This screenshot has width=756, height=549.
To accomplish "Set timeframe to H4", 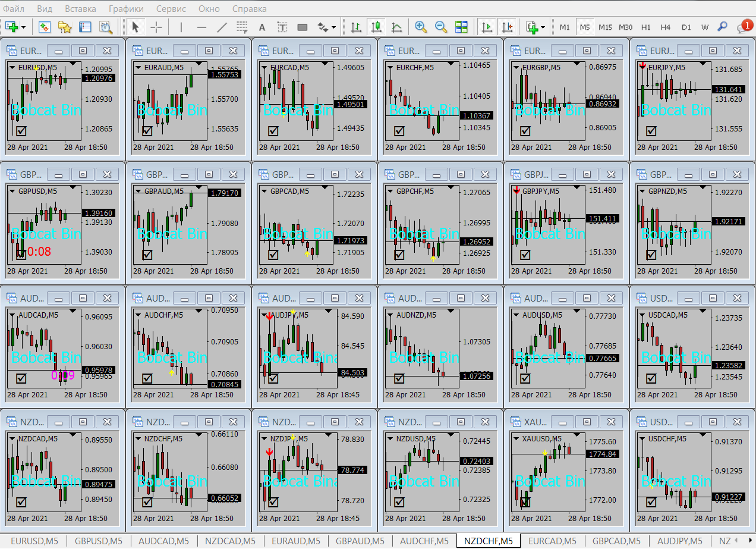I will pos(666,27).
